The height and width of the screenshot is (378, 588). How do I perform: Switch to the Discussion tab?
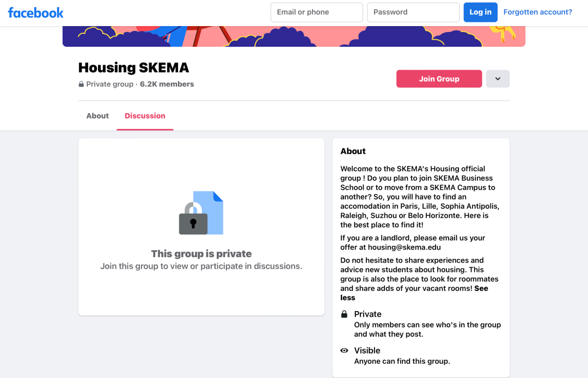point(145,116)
